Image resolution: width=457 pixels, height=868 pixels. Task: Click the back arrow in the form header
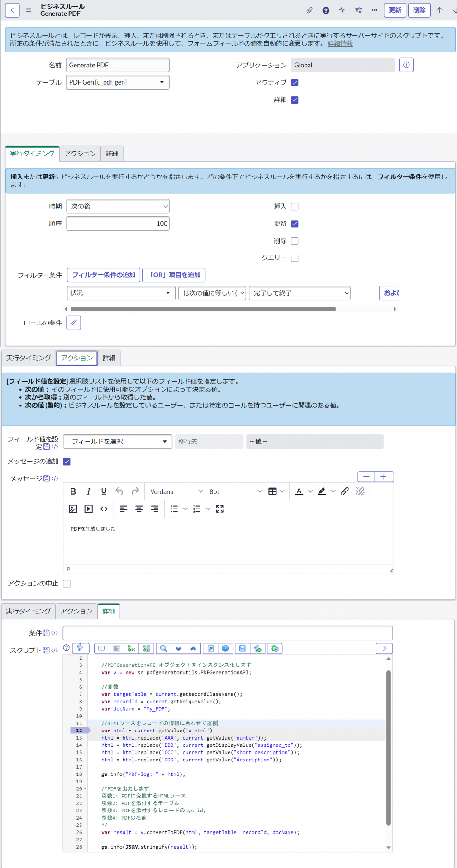point(12,10)
